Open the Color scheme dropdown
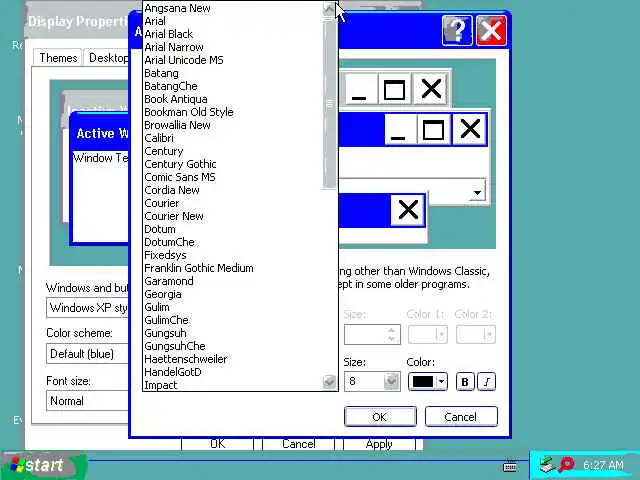Image resolution: width=640 pixels, height=480 pixels. tap(88, 353)
